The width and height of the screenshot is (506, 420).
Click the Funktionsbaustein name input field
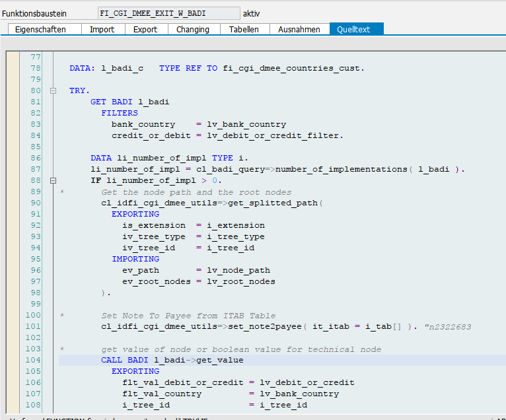168,13
